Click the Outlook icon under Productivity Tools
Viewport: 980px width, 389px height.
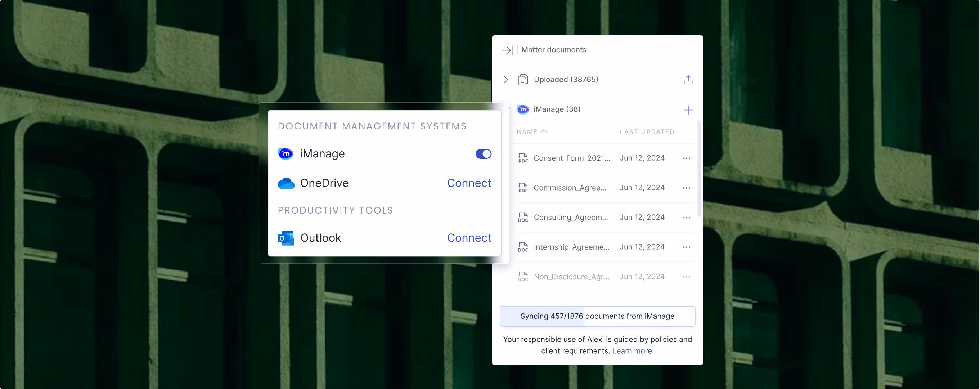(286, 237)
